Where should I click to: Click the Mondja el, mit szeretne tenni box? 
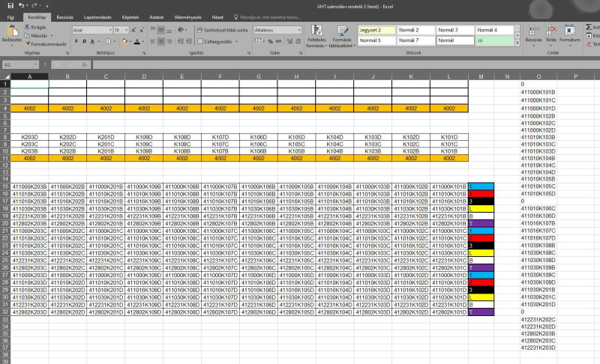tap(267, 17)
